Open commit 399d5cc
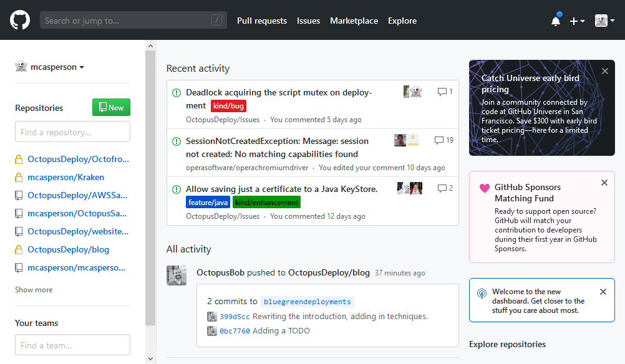This screenshot has height=364, width=625. (233, 317)
